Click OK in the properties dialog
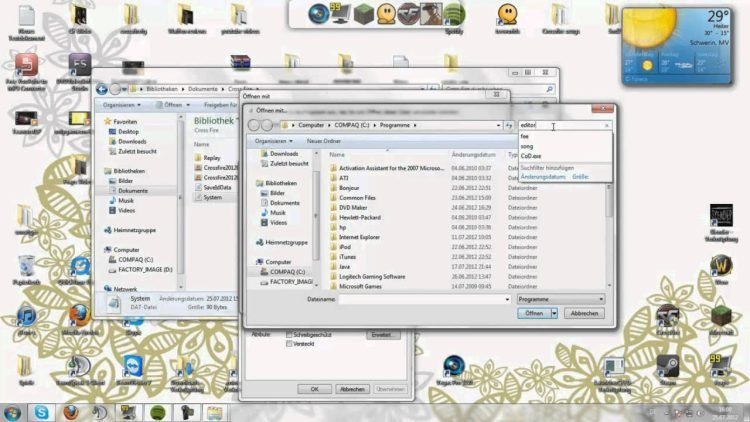This screenshot has width=750, height=422. click(314, 389)
